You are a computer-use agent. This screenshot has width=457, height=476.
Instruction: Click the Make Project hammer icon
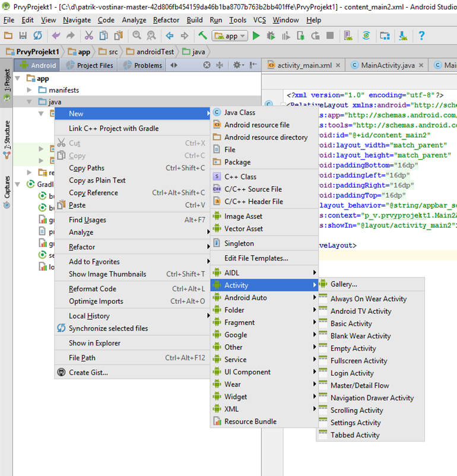pyautogui.click(x=202, y=36)
